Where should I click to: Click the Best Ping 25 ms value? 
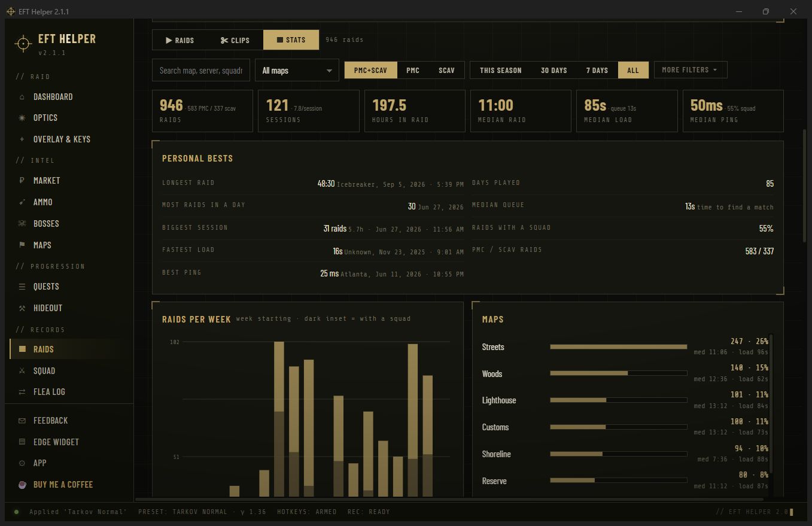click(x=329, y=273)
